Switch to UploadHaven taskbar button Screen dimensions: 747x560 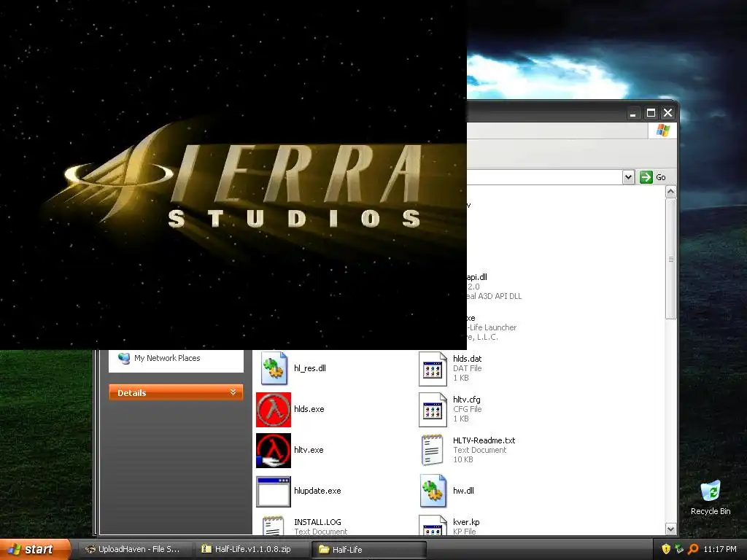click(135, 549)
